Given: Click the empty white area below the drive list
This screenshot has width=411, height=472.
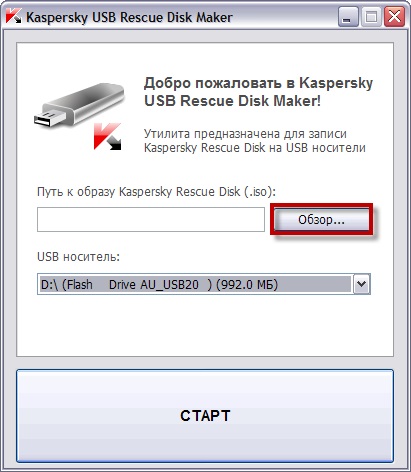Looking at the screenshot, I should point(205,325).
